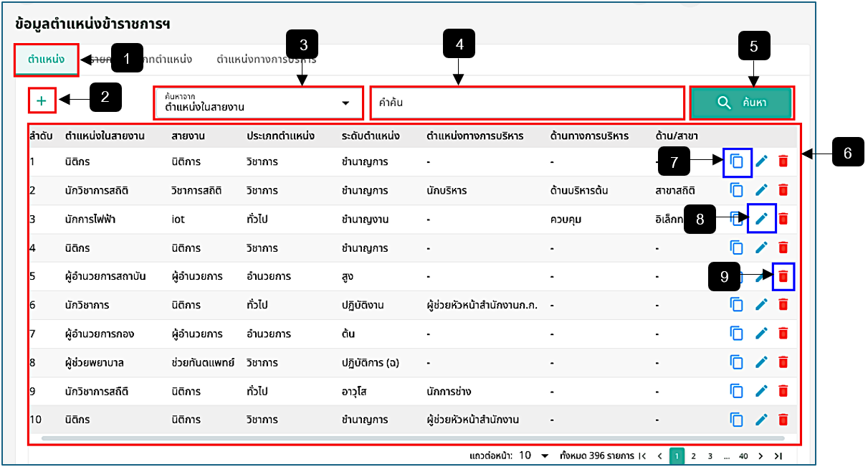Switch to the ตำแหน่ง tab
The image size is (868, 467).
pos(47,60)
